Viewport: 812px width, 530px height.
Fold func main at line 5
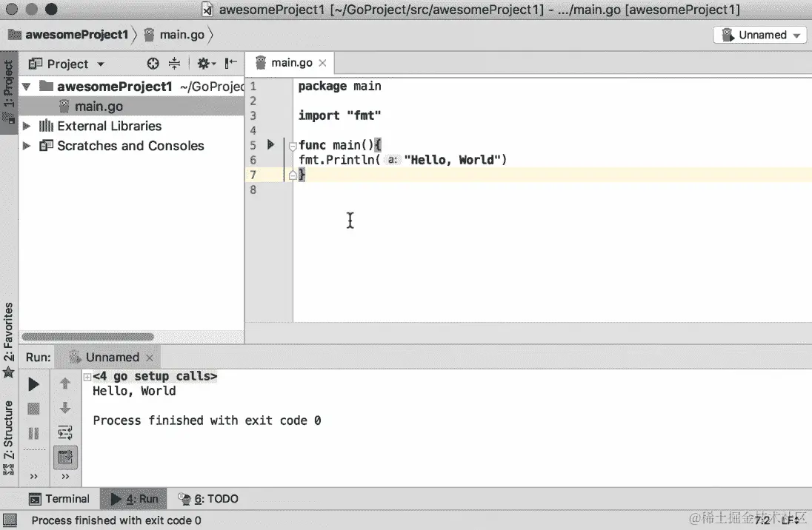(293, 146)
